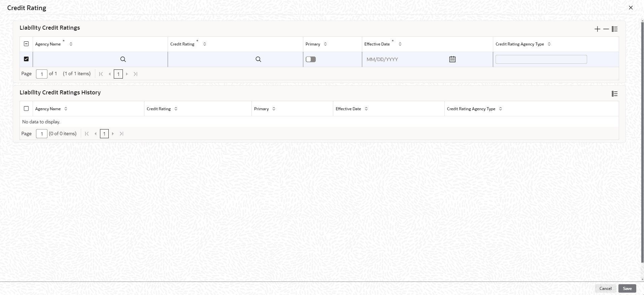Open column settings for Ratings History table
This screenshot has height=295, width=644.
615,94
